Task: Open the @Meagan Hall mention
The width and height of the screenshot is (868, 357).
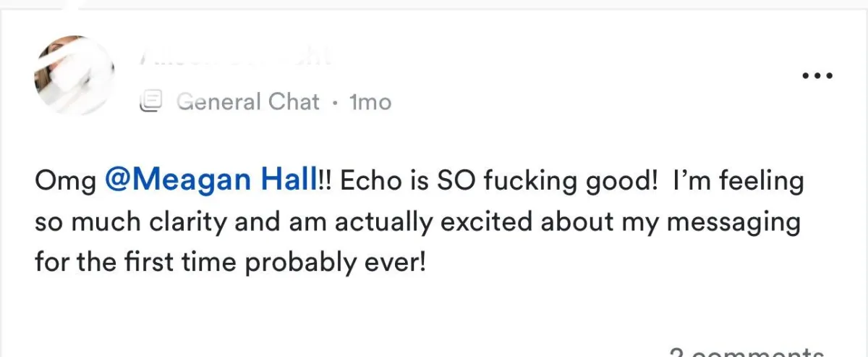Action: pyautogui.click(x=210, y=181)
